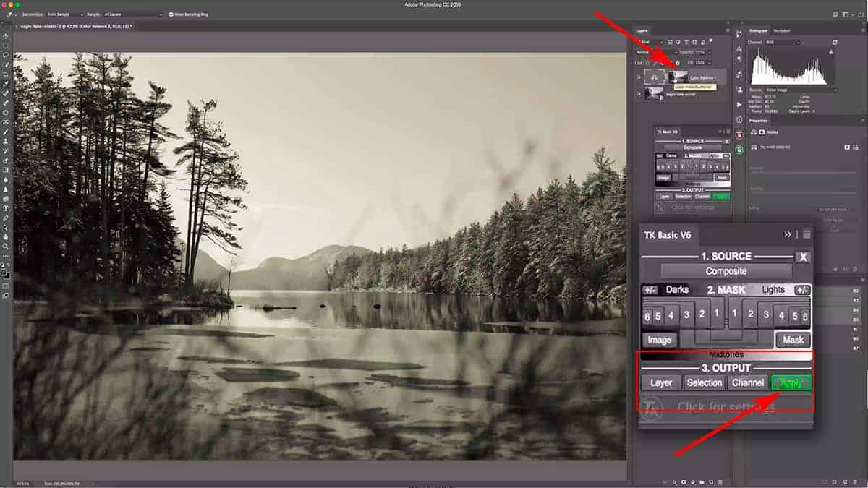Toggle the Show Sampling Ring checkbox
Screen dimensions: 868x488
coord(171,14)
